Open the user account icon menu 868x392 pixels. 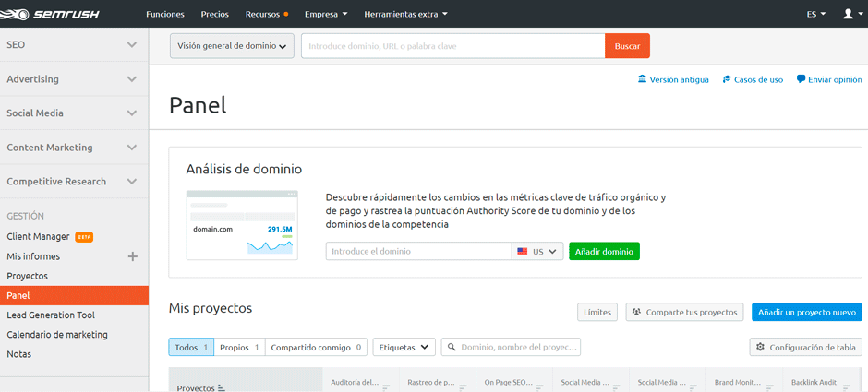point(850,14)
